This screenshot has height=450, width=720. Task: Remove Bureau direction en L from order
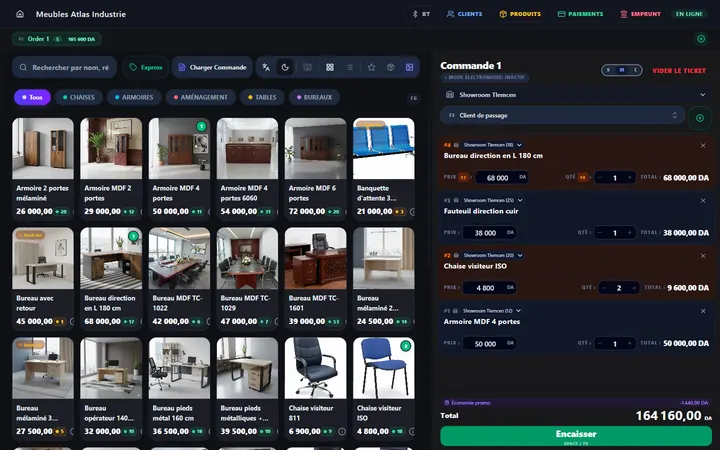tap(703, 146)
